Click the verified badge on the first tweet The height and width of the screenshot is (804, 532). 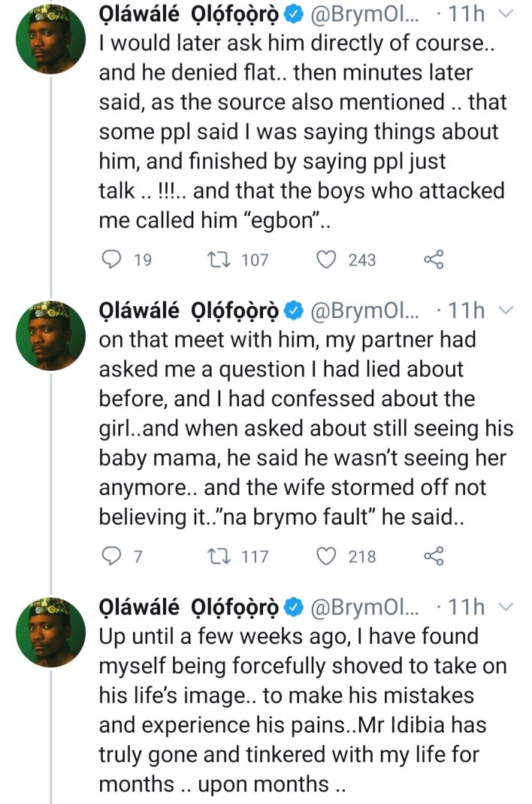tap(295, 14)
